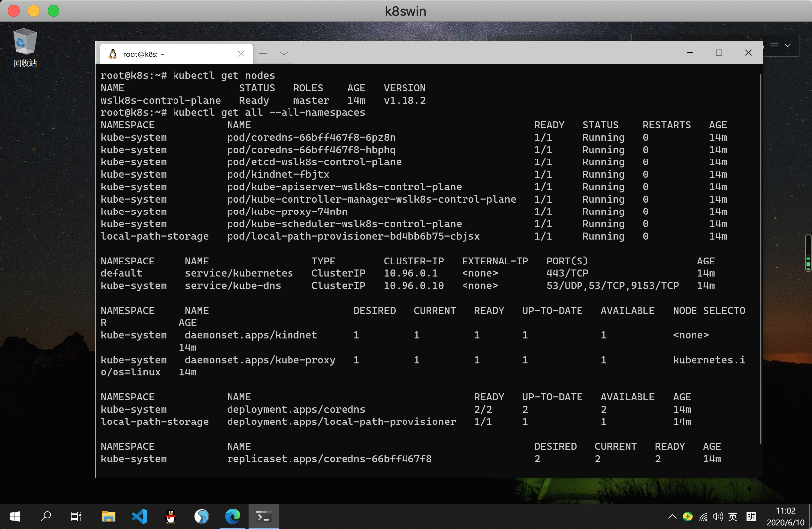Click pod/etcd-wslk8s-control-plane
Image resolution: width=812 pixels, height=529 pixels.
pyautogui.click(x=314, y=162)
